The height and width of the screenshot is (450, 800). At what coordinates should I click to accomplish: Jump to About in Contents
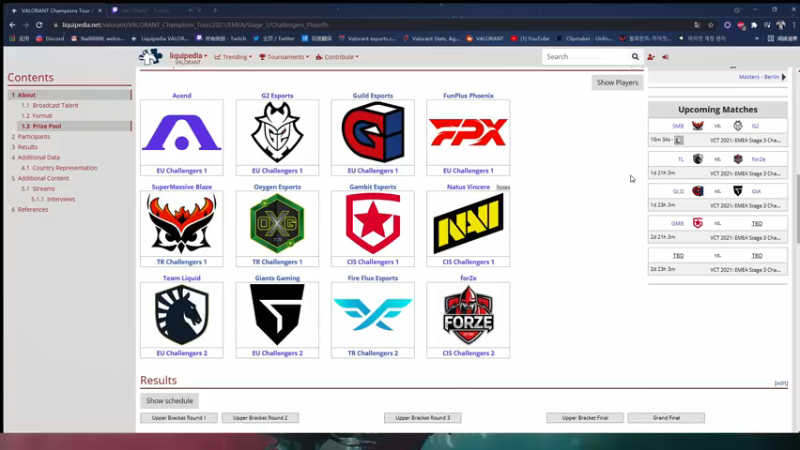point(27,95)
